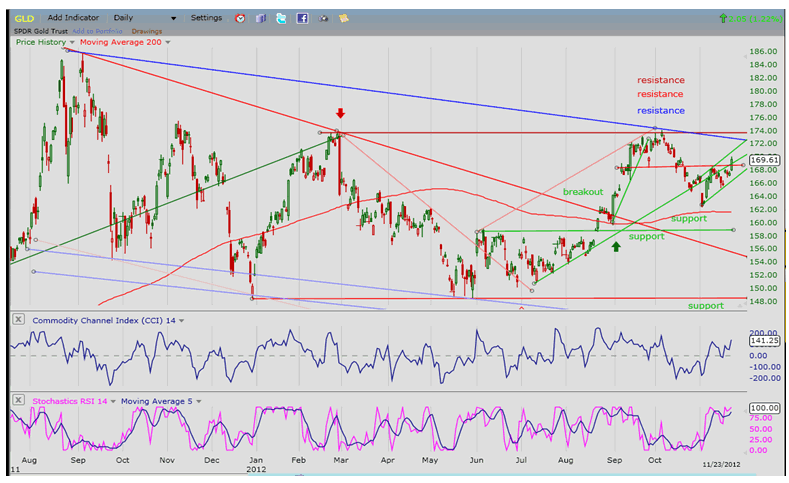Close the Stochastics RSI panel
This screenshot has width=789, height=483.
tap(19, 399)
